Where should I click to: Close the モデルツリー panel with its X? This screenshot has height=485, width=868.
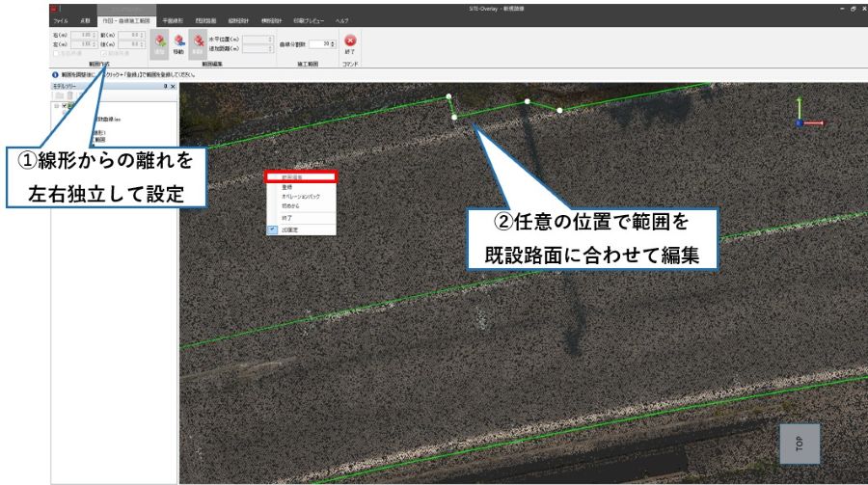(174, 87)
